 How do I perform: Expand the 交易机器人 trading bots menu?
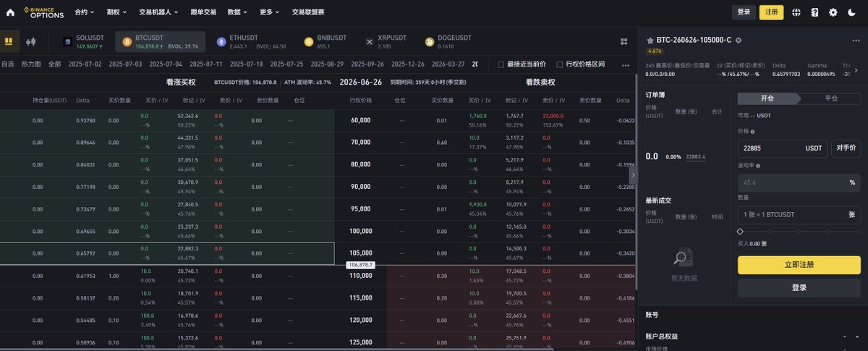[x=158, y=12]
